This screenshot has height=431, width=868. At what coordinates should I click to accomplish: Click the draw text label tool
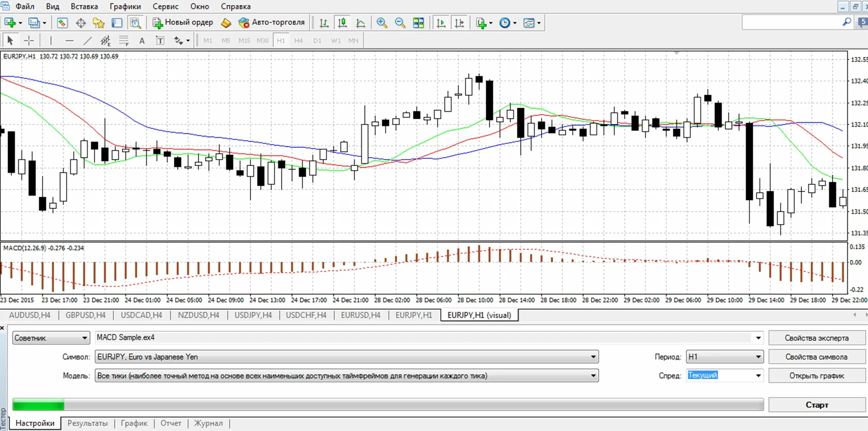pyautogui.click(x=160, y=41)
